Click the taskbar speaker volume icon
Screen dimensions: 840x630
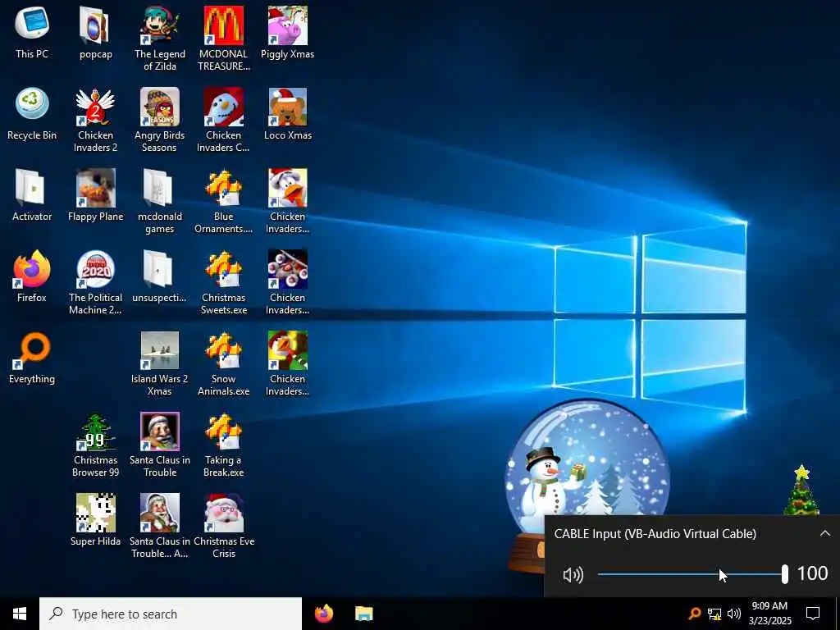point(734,614)
